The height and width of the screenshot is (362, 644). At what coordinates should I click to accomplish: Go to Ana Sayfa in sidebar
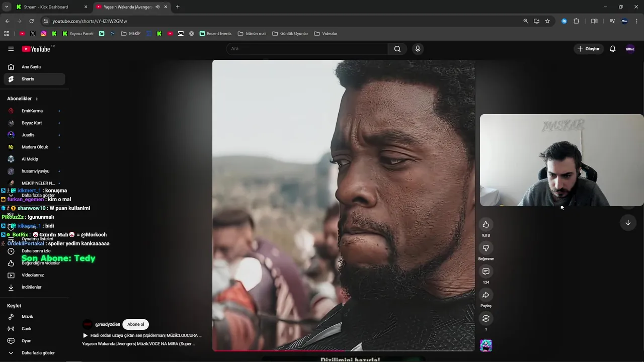(x=34, y=67)
